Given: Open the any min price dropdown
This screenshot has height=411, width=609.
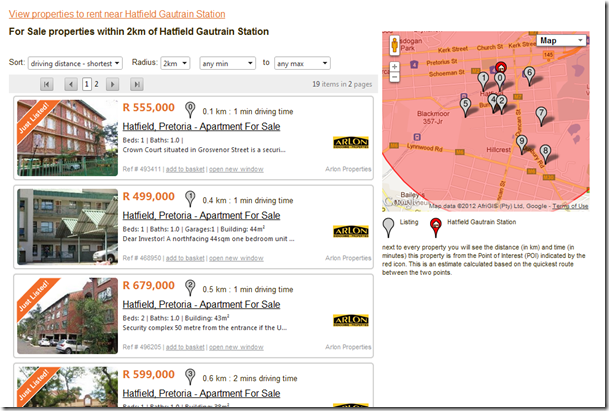Looking at the screenshot, I should (x=228, y=63).
